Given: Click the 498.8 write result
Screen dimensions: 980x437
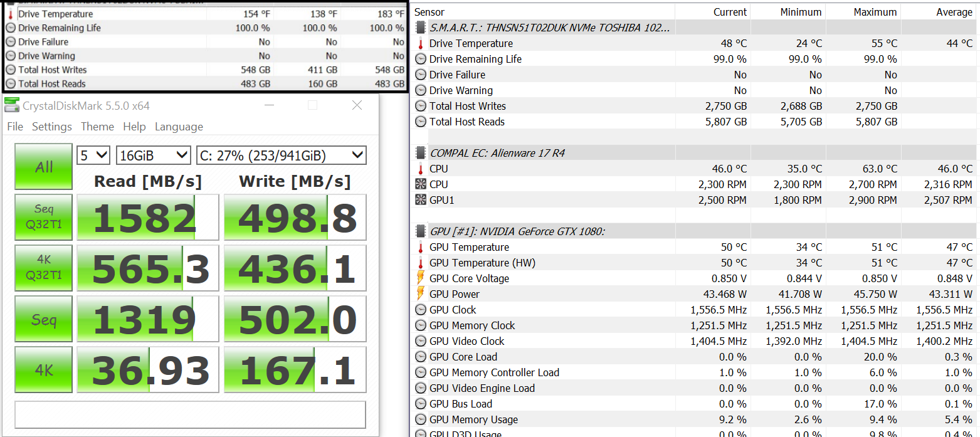Looking at the screenshot, I should (295, 217).
